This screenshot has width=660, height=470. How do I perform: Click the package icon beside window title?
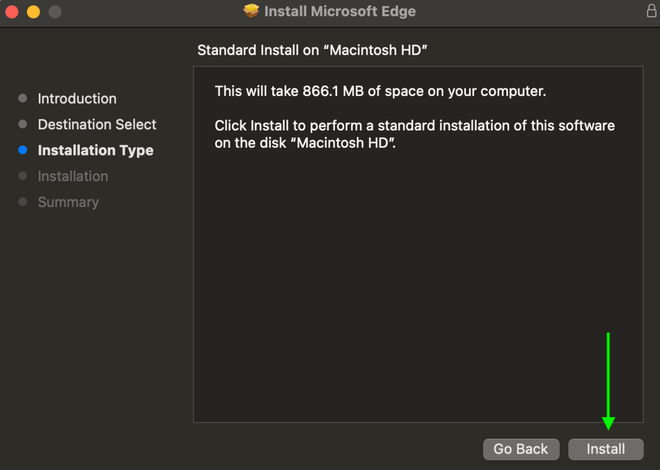coord(251,11)
